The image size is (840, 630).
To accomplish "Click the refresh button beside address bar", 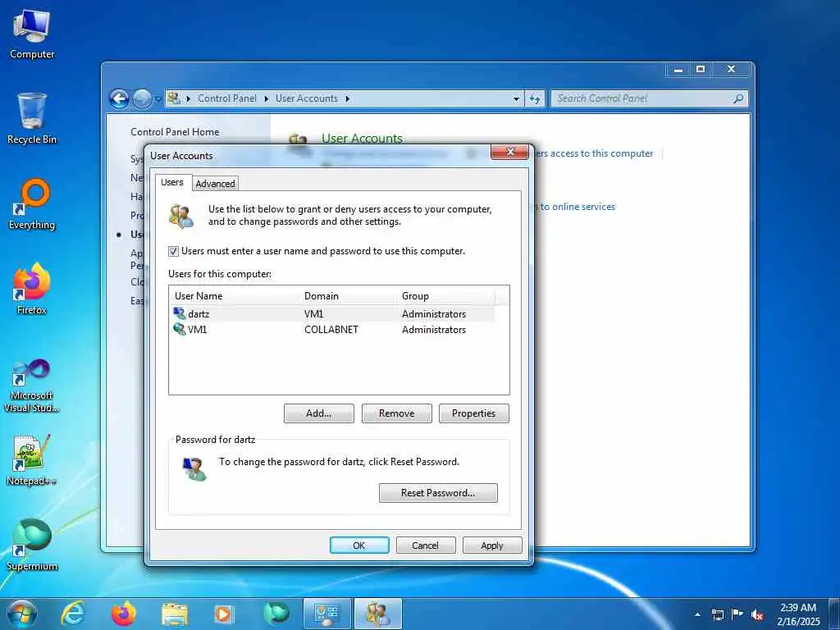I will [535, 98].
